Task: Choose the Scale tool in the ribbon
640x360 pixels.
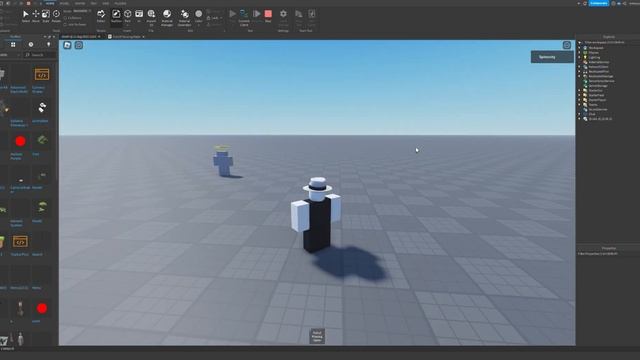Action: click(x=46, y=16)
